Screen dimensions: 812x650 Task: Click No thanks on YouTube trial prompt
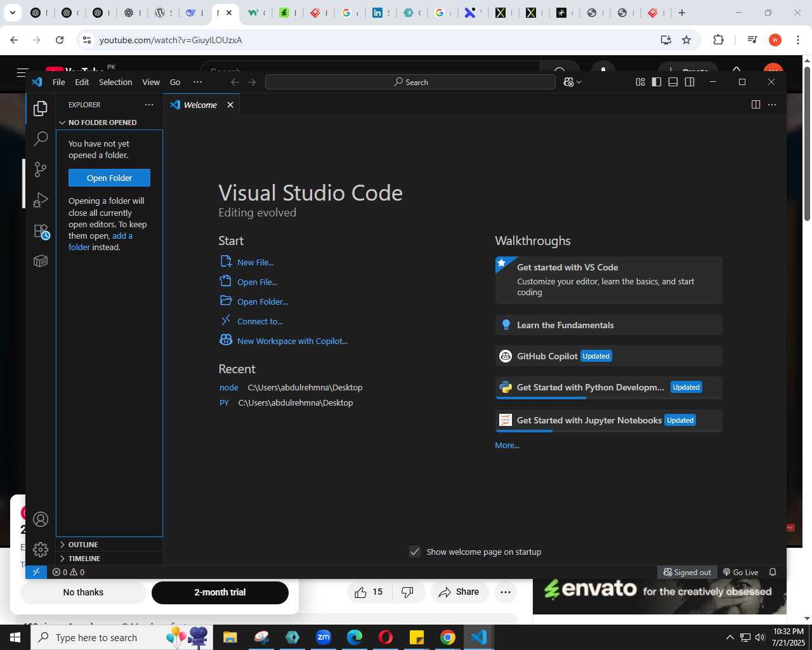[83, 592]
